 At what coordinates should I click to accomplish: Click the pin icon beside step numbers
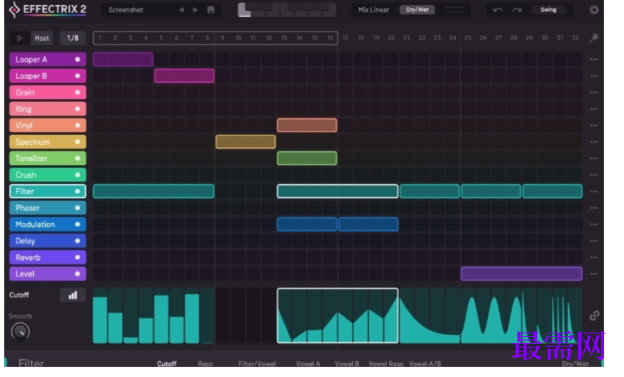tap(594, 38)
